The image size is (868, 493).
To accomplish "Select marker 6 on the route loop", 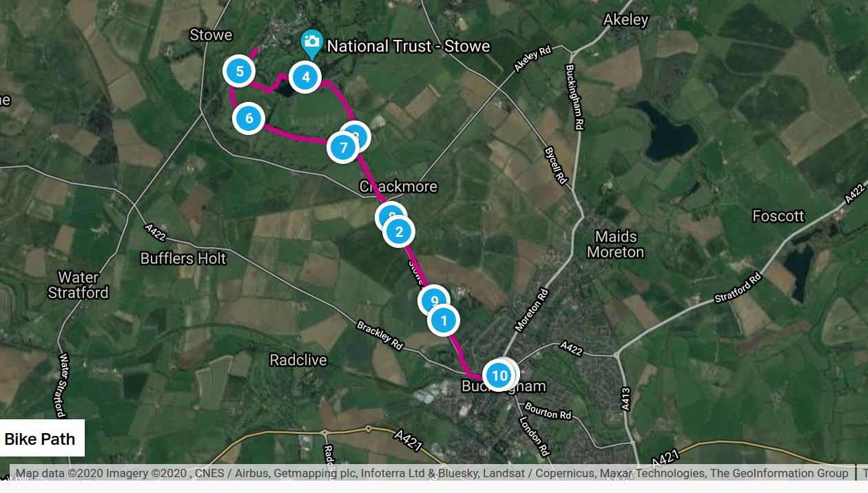I will pos(248,118).
